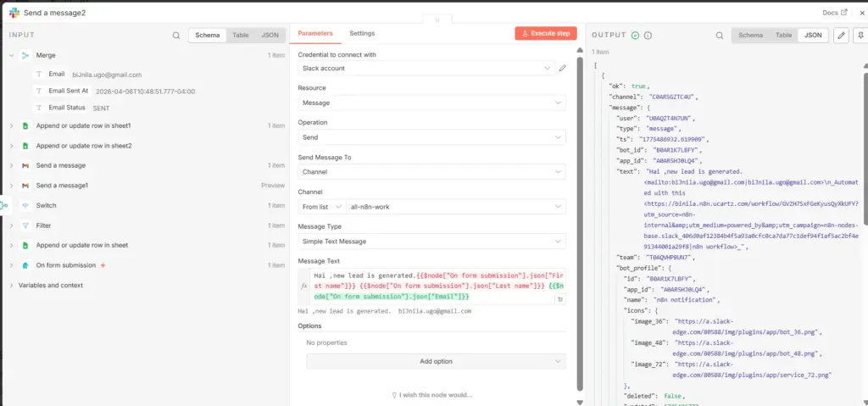The height and width of the screenshot is (406, 868).
Task: Click the Switch node icon
Action: 25,205
